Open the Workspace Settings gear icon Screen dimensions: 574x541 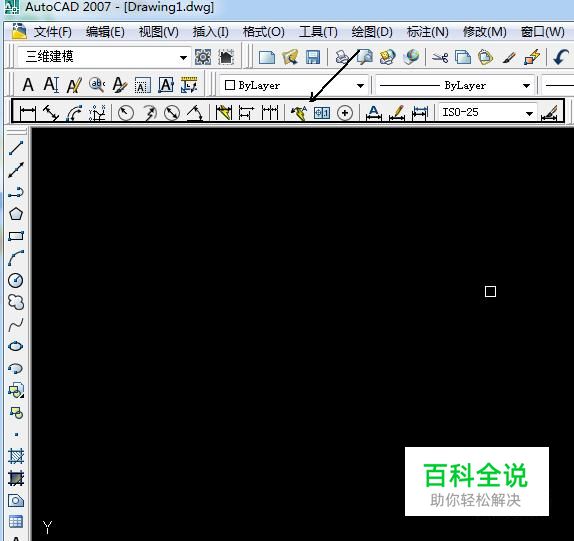[203, 57]
